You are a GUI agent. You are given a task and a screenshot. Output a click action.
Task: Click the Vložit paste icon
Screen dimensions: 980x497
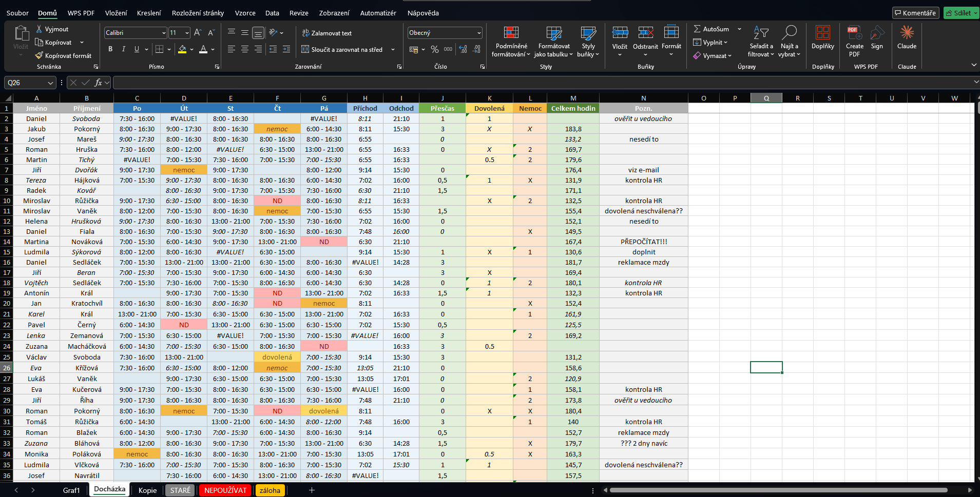tap(21, 34)
